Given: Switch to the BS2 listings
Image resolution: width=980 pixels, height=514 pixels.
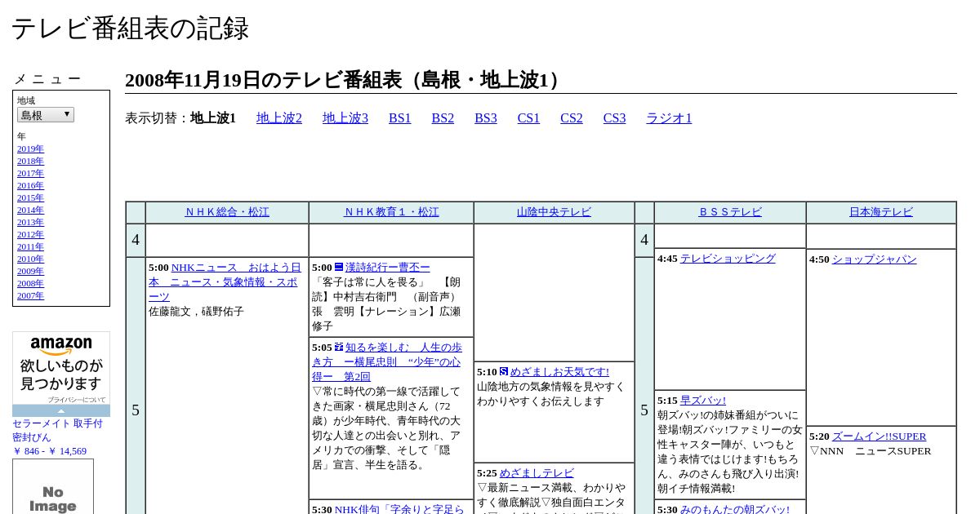Looking at the screenshot, I should pyautogui.click(x=443, y=118).
